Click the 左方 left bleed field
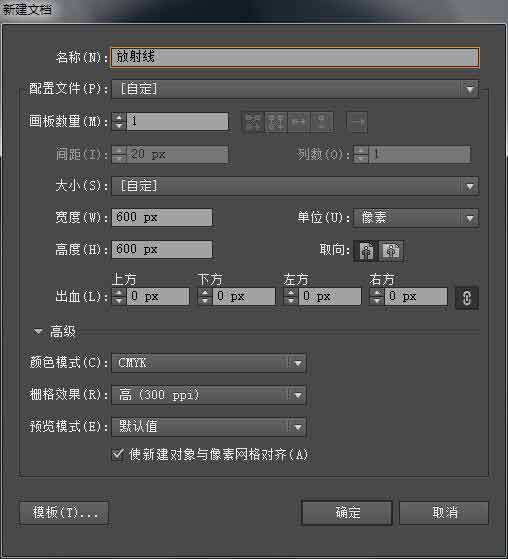 click(330, 296)
